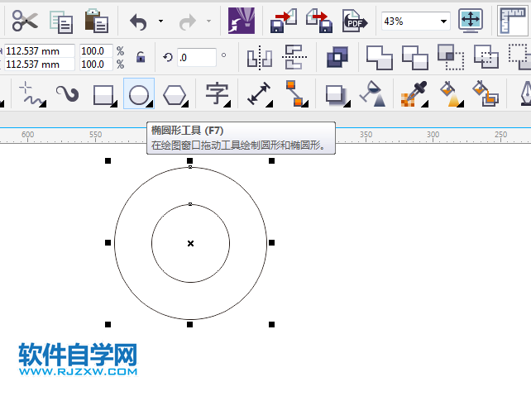Select the Drop shadow tool

pos(337,96)
